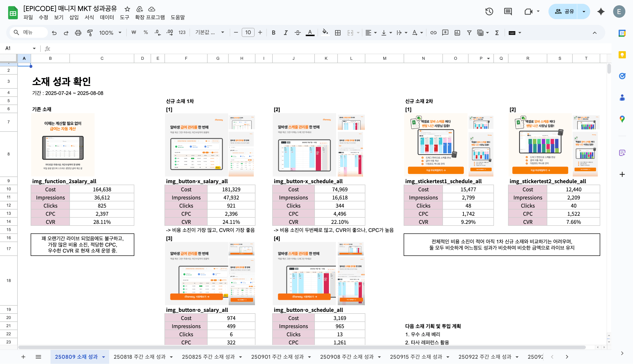633x364 pixels.
Task: Click the insert link icon
Action: (x=433, y=33)
